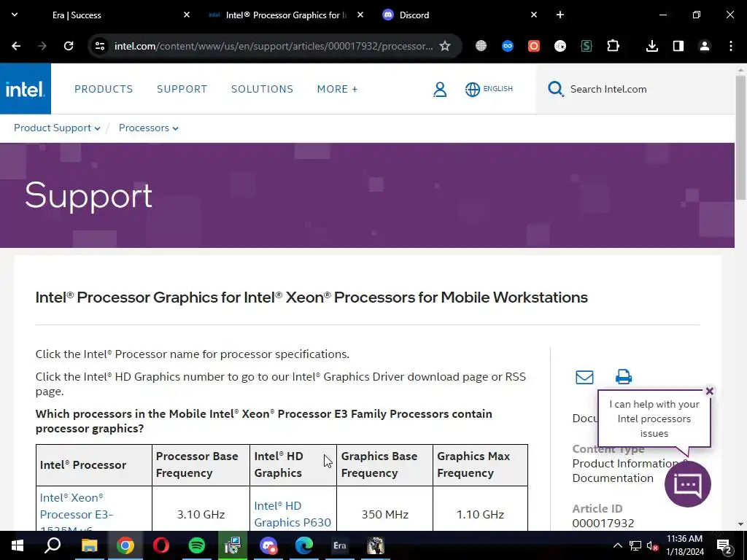Image resolution: width=747 pixels, height=560 pixels.
Task: Open the user sign-in profile icon
Action: [440, 89]
